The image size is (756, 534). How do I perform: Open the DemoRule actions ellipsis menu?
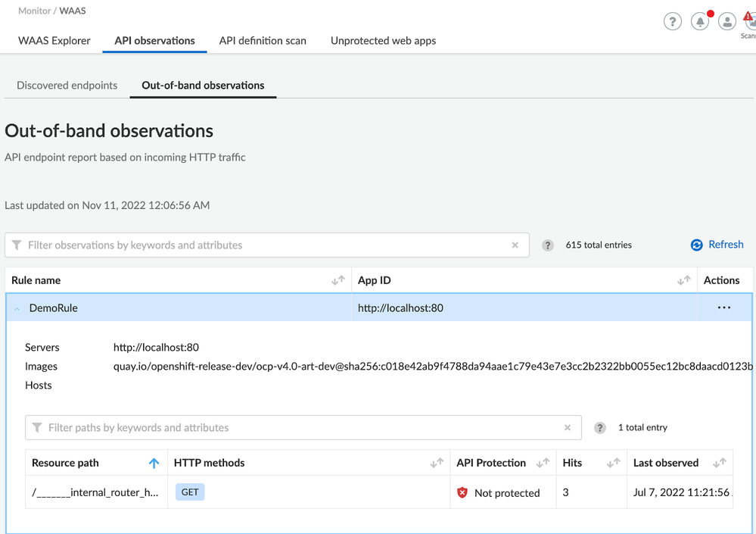(724, 308)
